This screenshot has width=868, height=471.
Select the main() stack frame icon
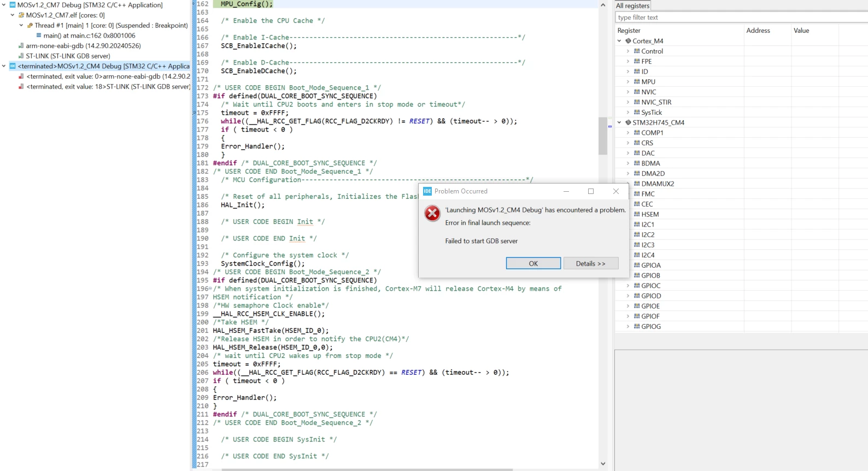39,36
